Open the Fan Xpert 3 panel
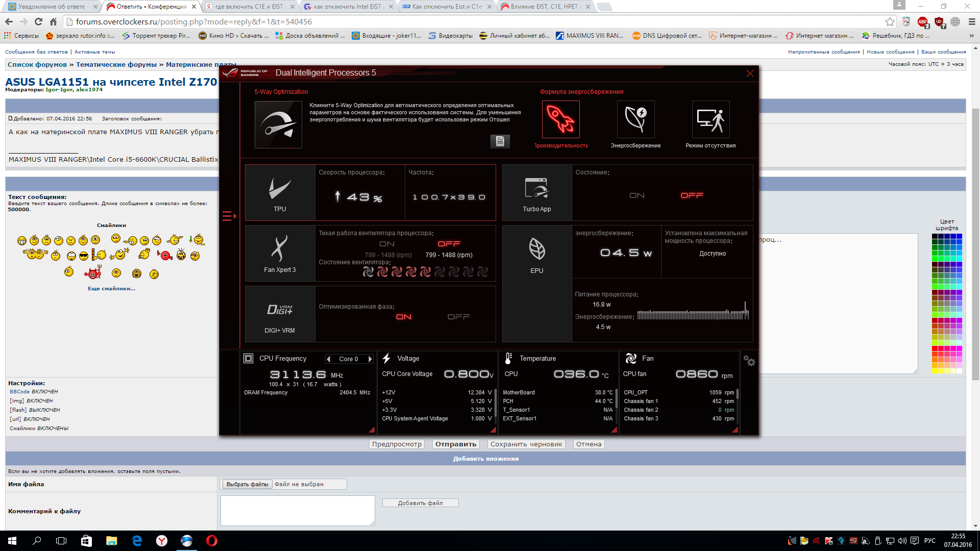This screenshot has width=980, height=551. pos(280,254)
